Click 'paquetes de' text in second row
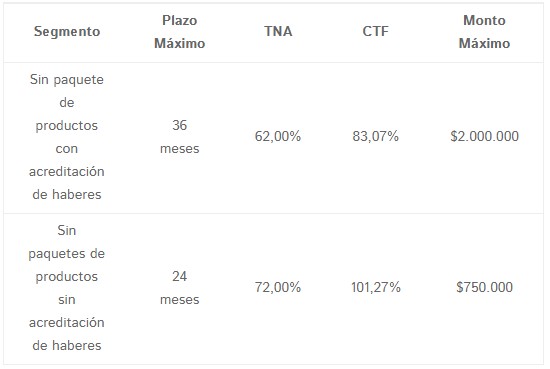550x369 pixels. [67, 254]
